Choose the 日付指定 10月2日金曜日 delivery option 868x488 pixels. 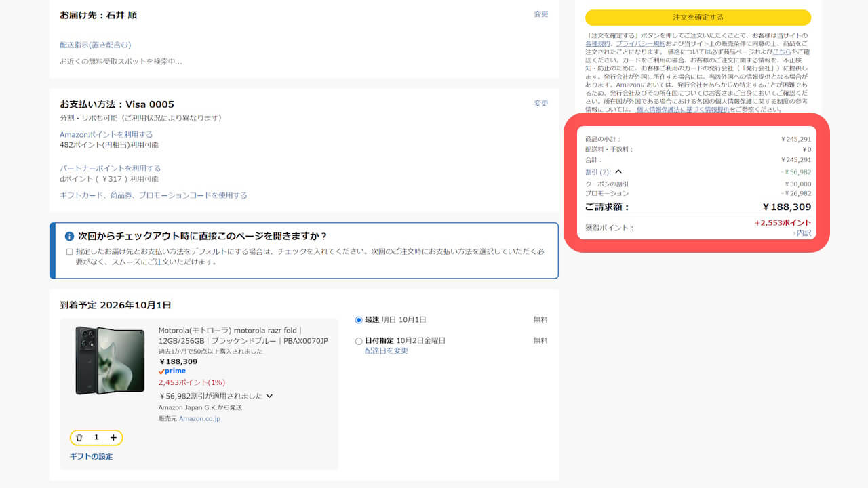pyautogui.click(x=359, y=341)
